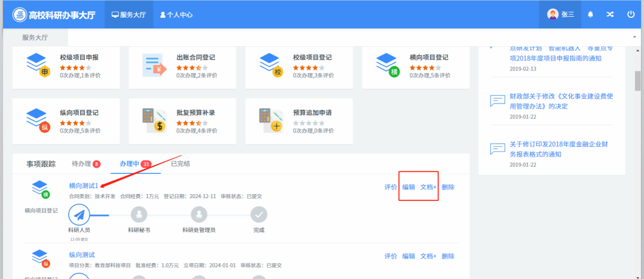
Task: Switch to 已完结 tab
Action: (x=181, y=164)
